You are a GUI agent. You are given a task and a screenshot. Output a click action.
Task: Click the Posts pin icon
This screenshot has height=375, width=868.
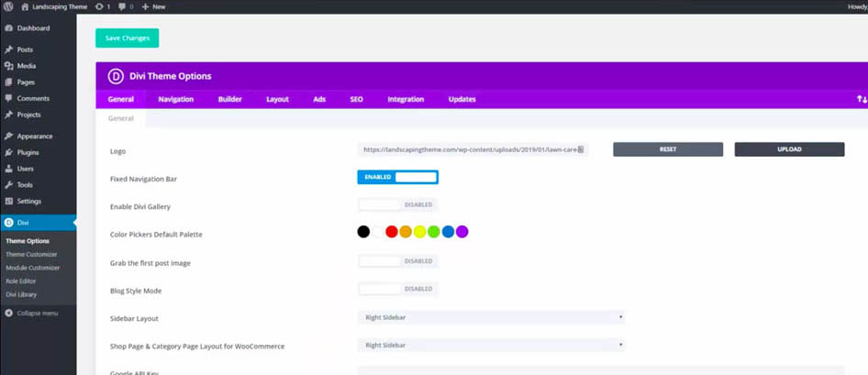pos(8,50)
